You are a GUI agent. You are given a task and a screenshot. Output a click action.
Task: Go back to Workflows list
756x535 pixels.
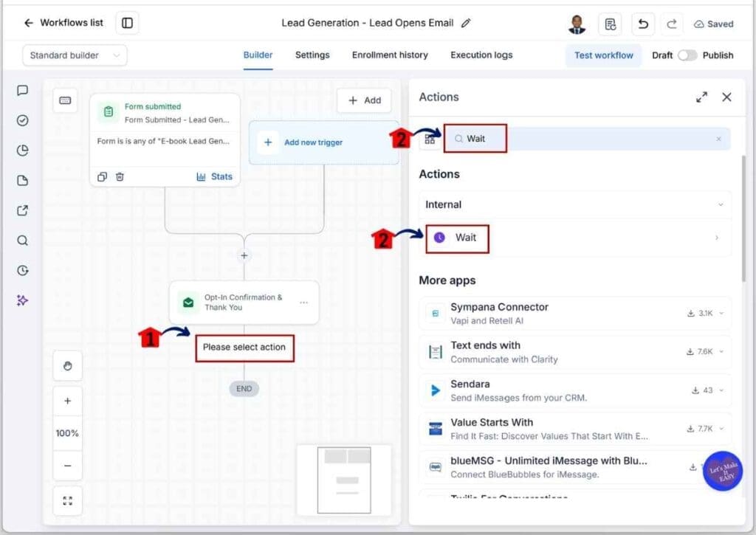pyautogui.click(x=63, y=23)
